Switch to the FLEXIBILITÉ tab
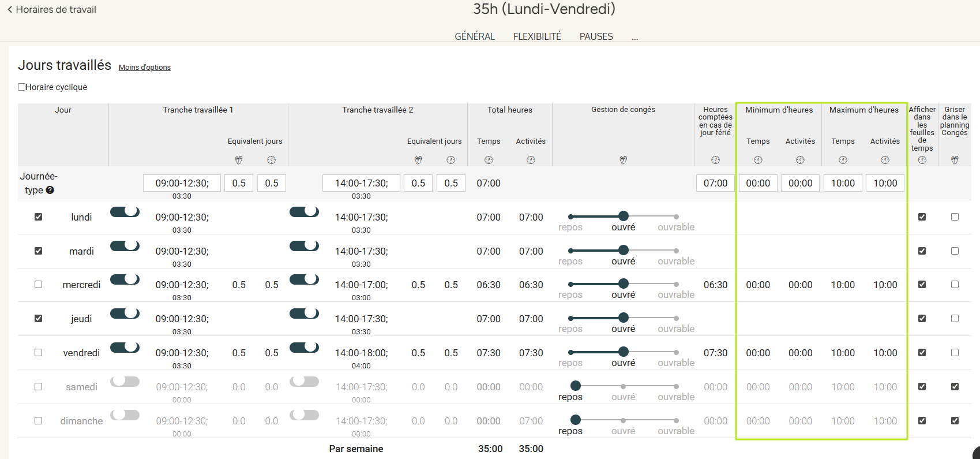This screenshot has height=459, width=980. pos(537,36)
